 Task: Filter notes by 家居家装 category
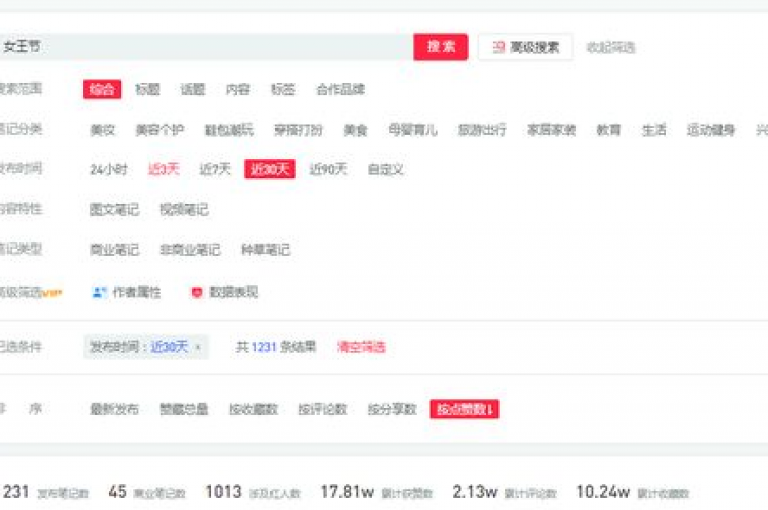[x=552, y=130]
